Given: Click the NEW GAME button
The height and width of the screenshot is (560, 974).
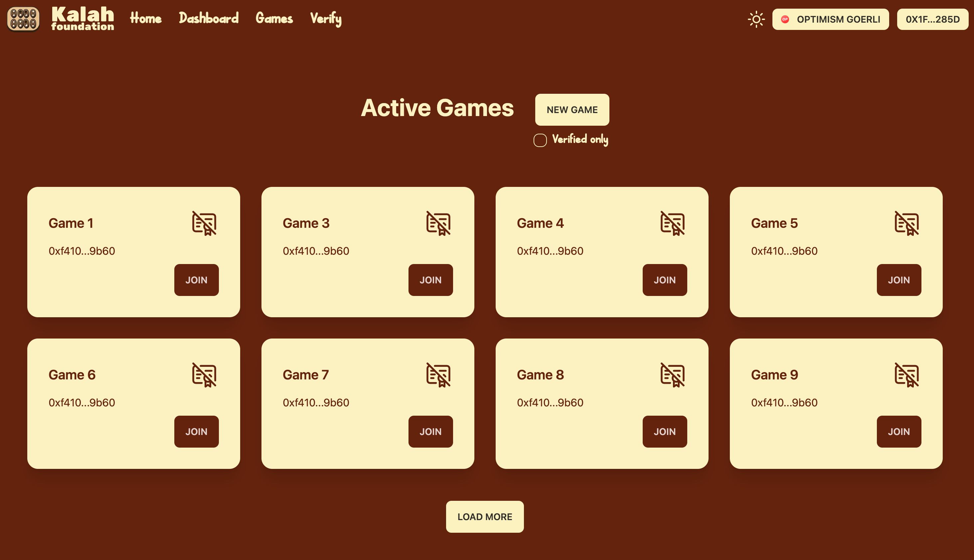Looking at the screenshot, I should click(572, 109).
